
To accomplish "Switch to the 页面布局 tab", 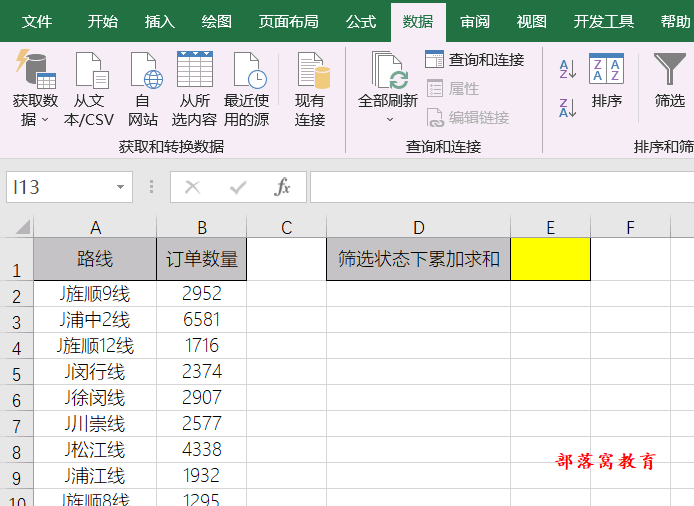I will [289, 21].
